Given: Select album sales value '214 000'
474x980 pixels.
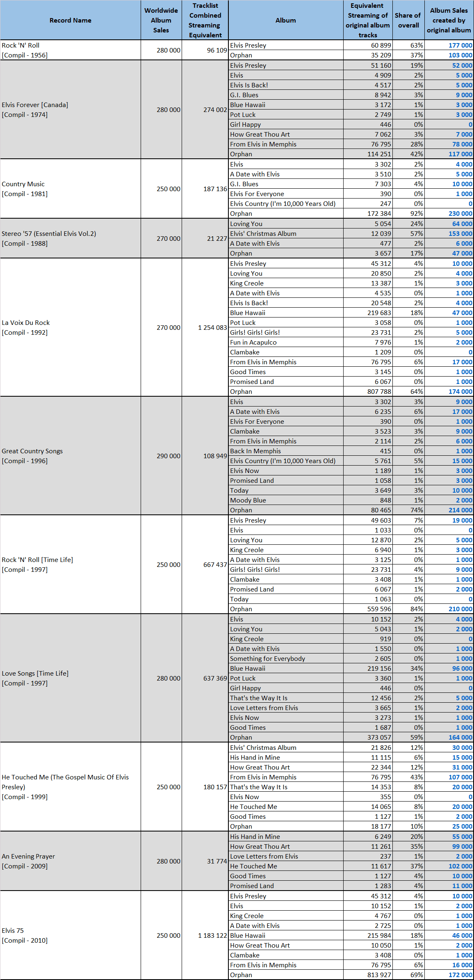Looking at the screenshot, I should (460, 510).
